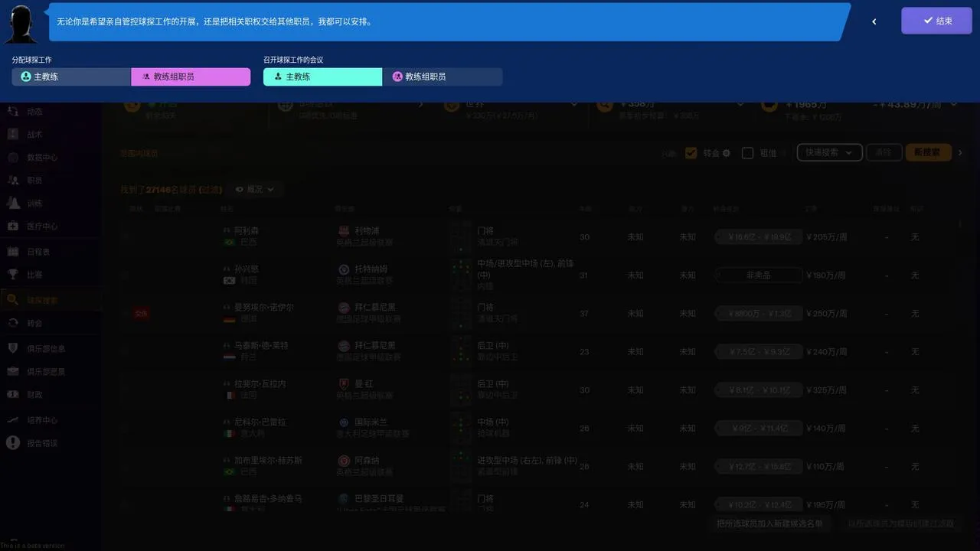Click the round icon beside ¥1965万
Image resolution: width=980 pixels, height=551 pixels.
pyautogui.click(x=769, y=106)
